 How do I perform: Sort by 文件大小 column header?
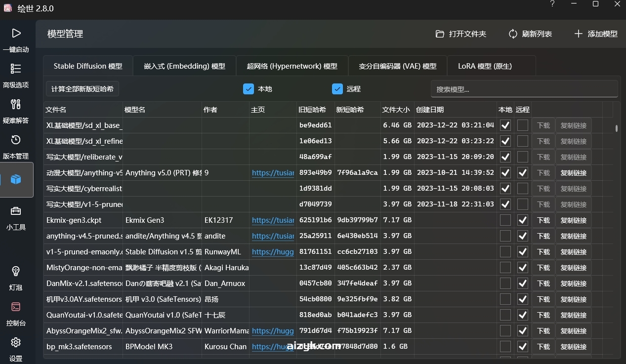tap(396, 110)
